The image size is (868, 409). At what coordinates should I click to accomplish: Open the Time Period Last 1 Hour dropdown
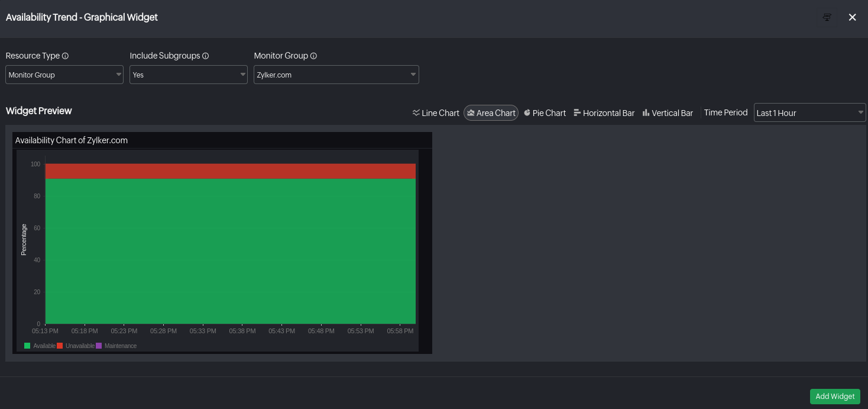point(809,112)
